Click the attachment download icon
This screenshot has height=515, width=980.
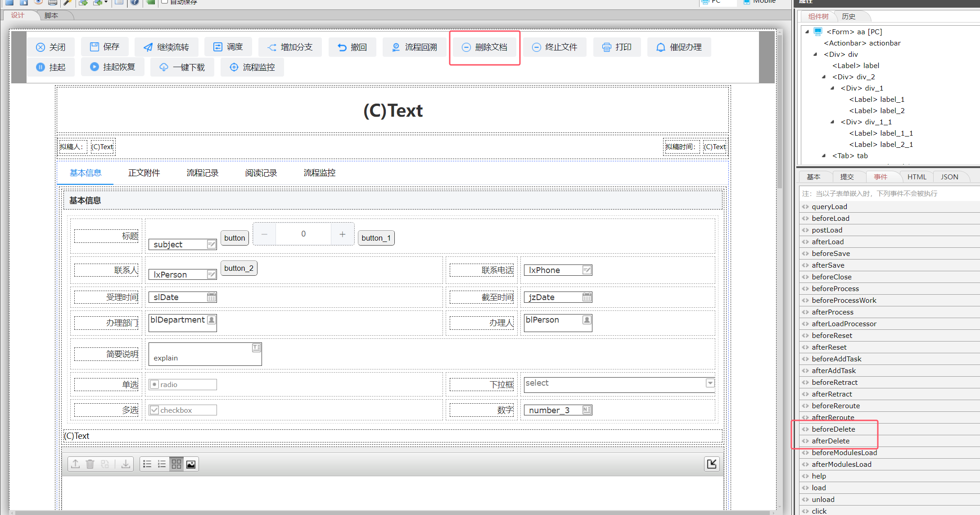click(126, 464)
